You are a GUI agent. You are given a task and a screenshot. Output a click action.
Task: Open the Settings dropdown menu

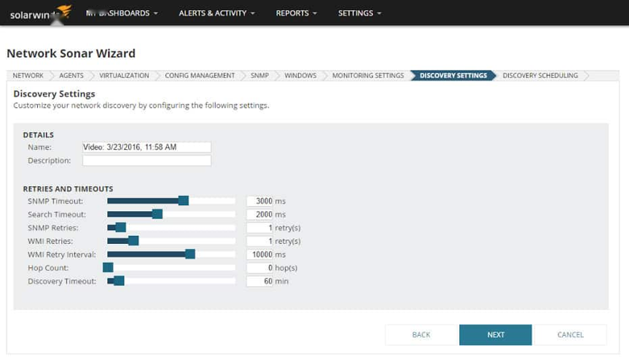tap(359, 13)
